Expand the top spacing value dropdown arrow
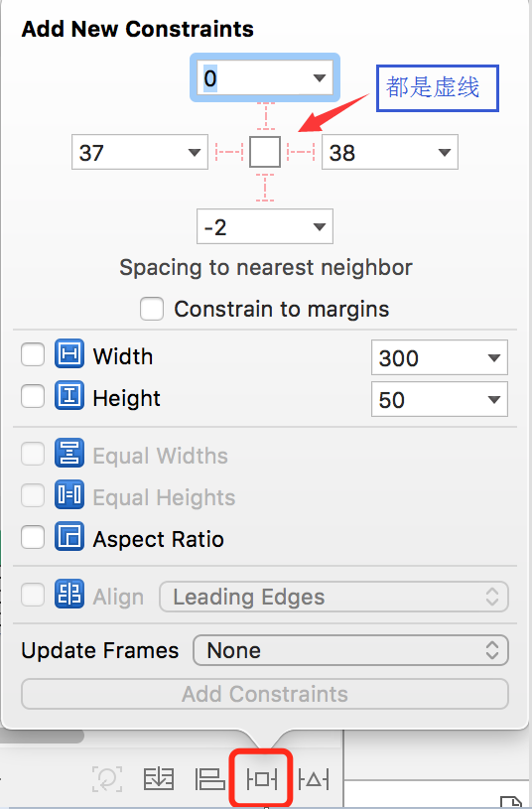The image size is (532, 809). 320,77
